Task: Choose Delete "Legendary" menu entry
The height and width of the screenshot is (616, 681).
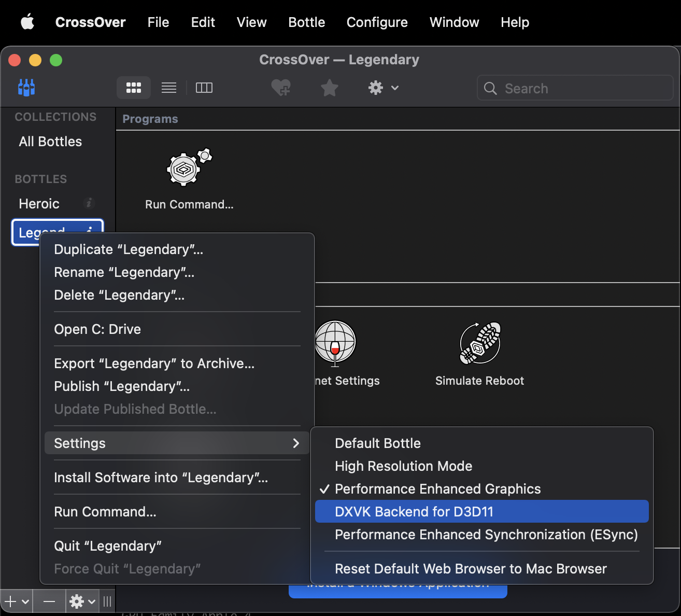Action: 177,295
